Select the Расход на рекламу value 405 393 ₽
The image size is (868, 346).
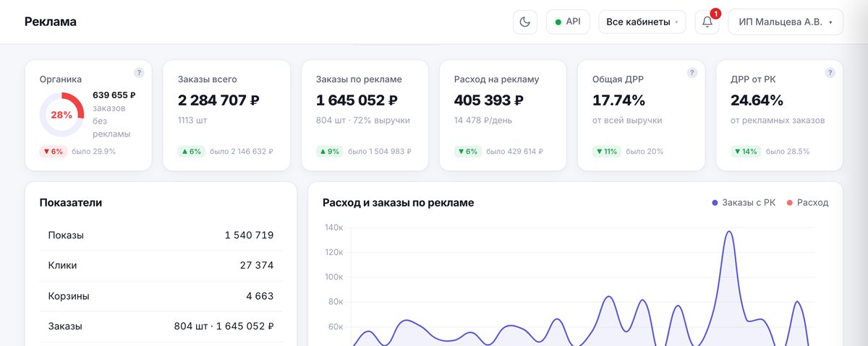coord(489,100)
